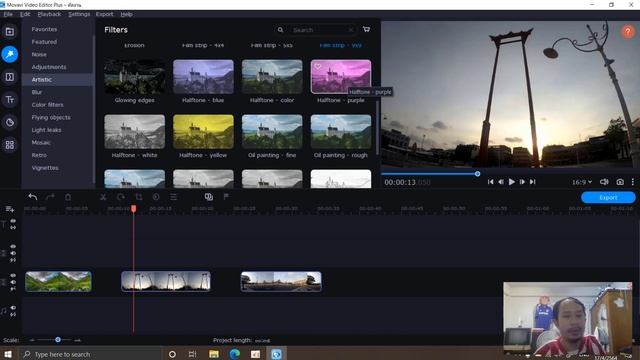Select the Favorites filter category
Viewport: 640px width, 360px height.
(44, 29)
